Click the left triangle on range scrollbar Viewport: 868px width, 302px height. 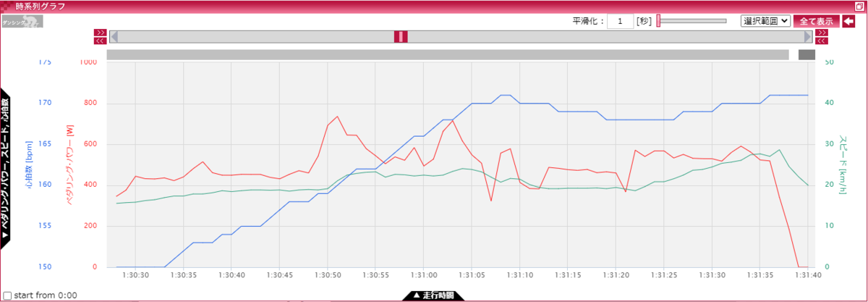pyautogui.click(x=114, y=37)
